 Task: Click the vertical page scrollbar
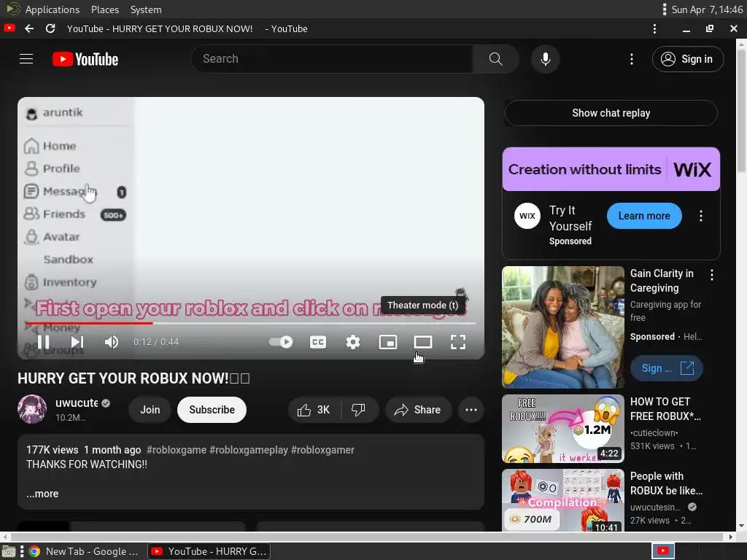coord(741,110)
